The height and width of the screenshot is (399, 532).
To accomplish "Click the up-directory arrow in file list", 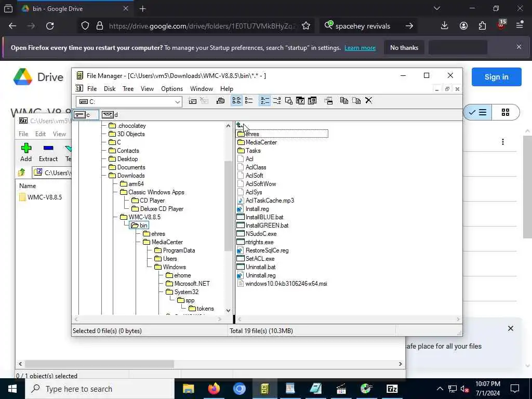I will (240, 126).
